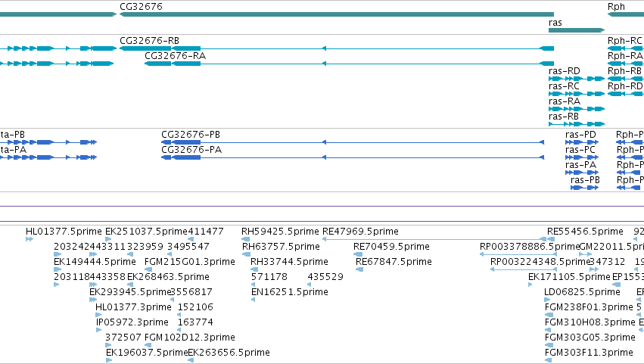Select transcript CG32676-RB label
Viewport: 644px width, 364px height.
[150, 41]
